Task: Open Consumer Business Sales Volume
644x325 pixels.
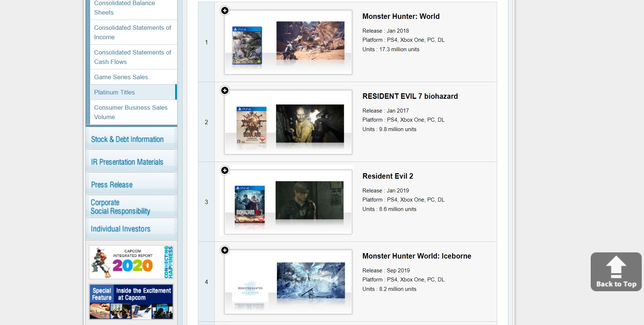Action: (131, 112)
